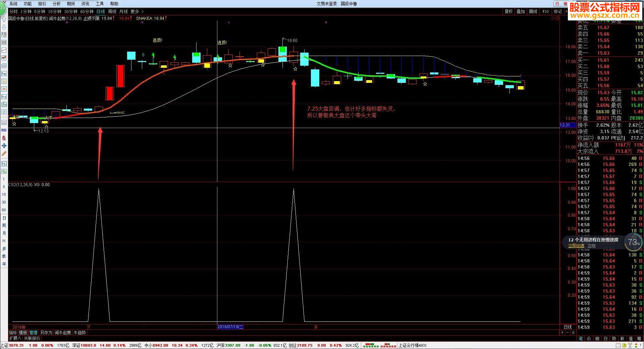Open the 分析 menu
The image size is (644, 349).
point(57,4)
